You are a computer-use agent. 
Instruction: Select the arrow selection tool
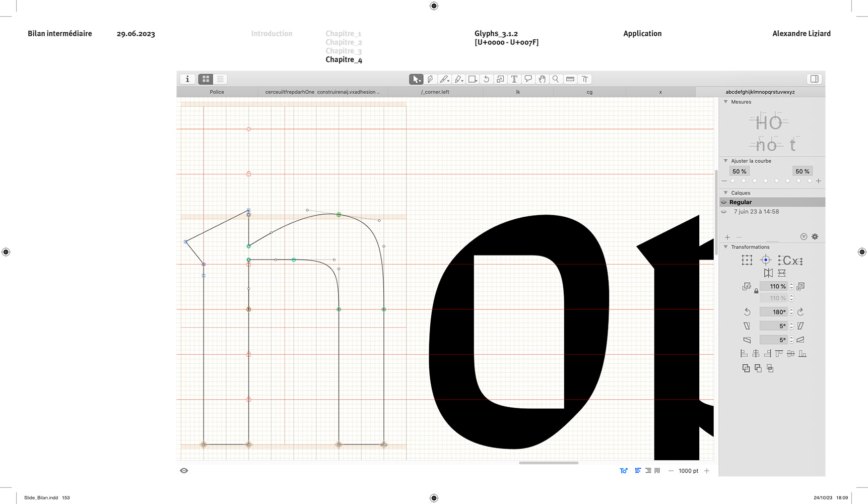coord(416,79)
